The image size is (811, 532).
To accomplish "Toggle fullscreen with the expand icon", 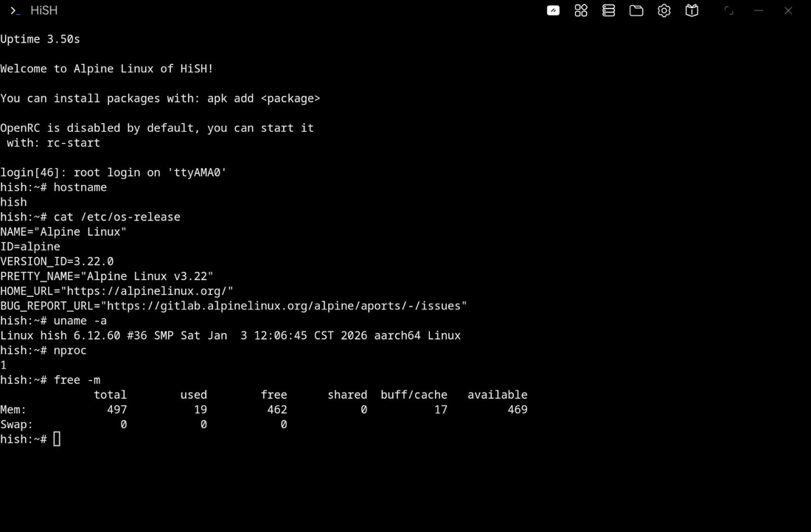I will tap(728, 10).
